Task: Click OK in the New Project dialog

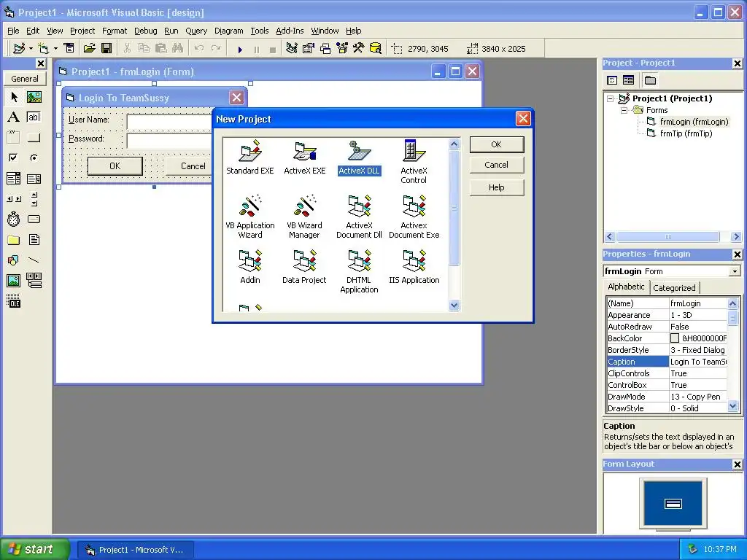Action: pyautogui.click(x=496, y=144)
